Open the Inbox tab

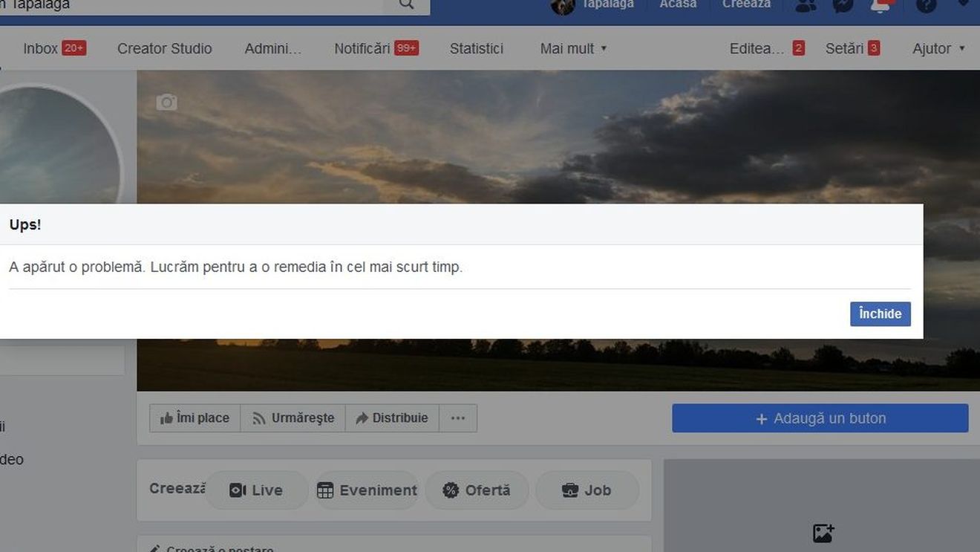[54, 48]
